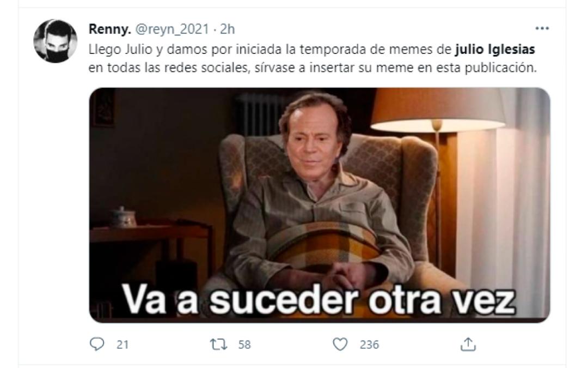Open Renny's masked profile avatar

(x=56, y=41)
